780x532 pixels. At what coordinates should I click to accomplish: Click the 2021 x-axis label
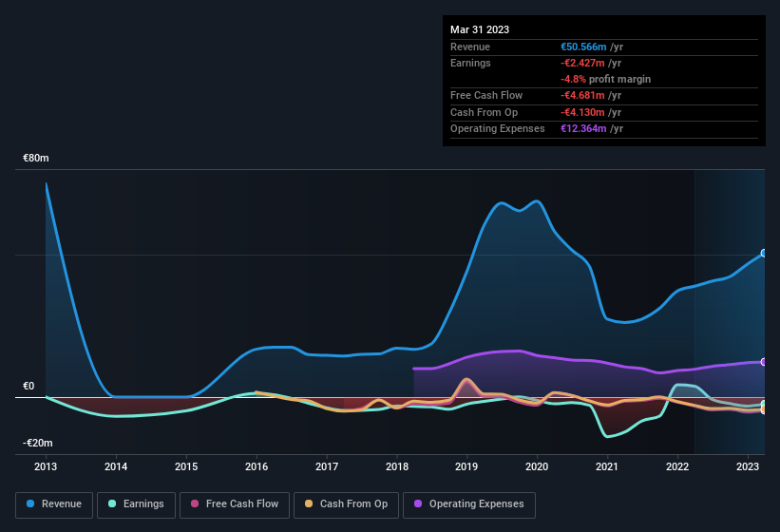tap(607, 466)
